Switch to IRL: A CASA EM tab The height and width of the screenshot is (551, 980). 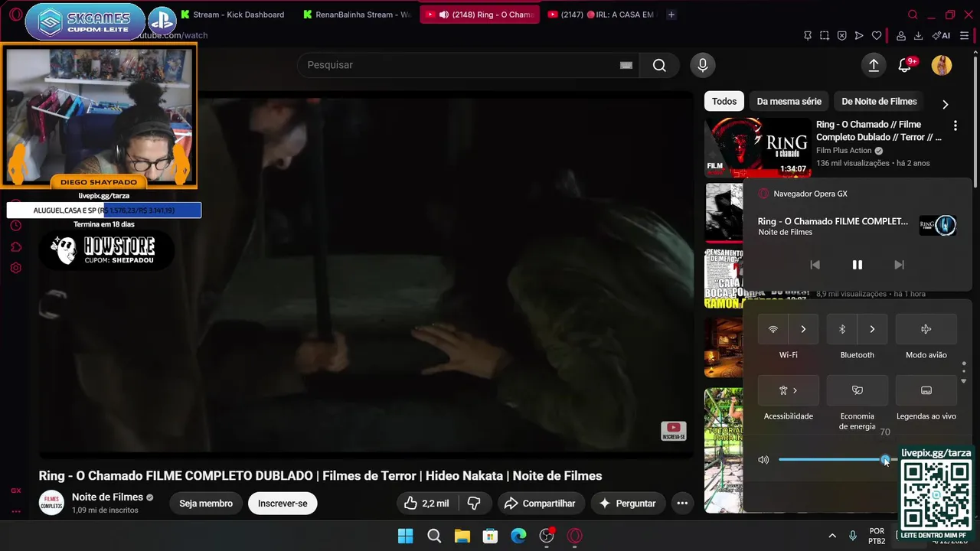603,15
